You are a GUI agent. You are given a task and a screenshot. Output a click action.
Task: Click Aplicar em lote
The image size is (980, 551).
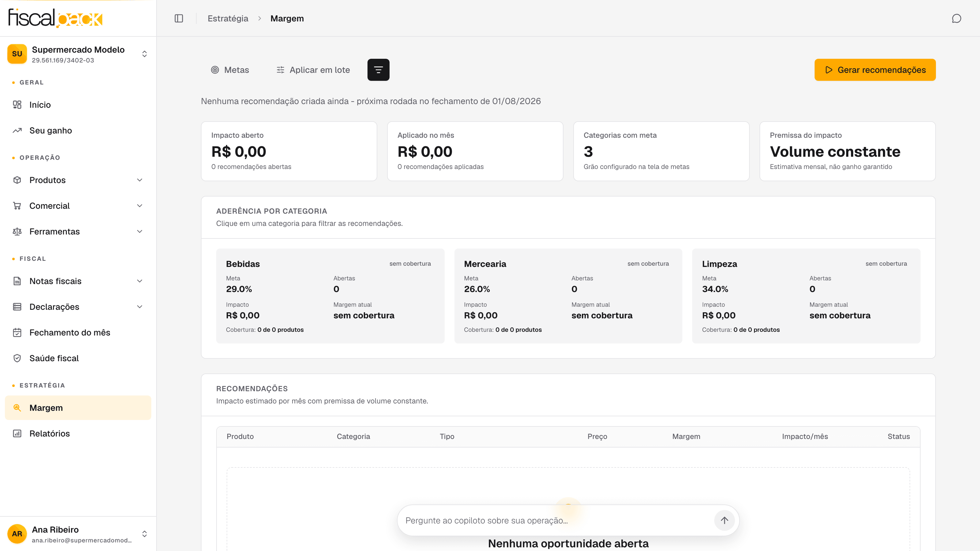[313, 69]
